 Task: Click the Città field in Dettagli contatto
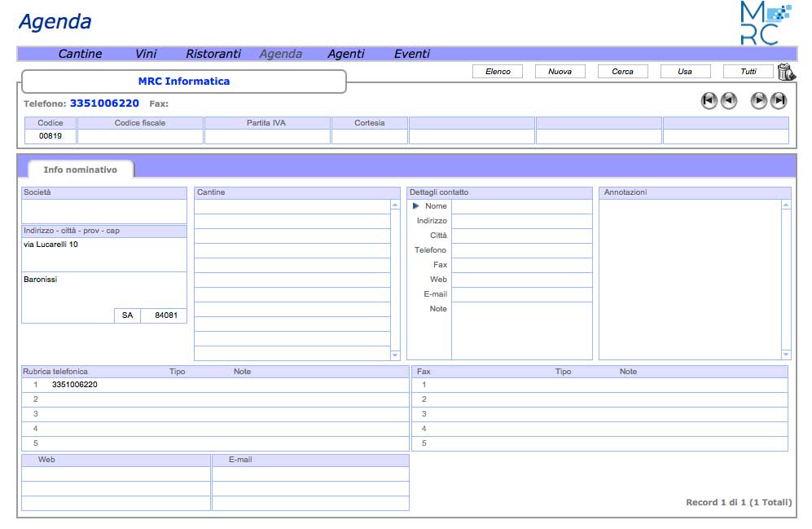(521, 236)
